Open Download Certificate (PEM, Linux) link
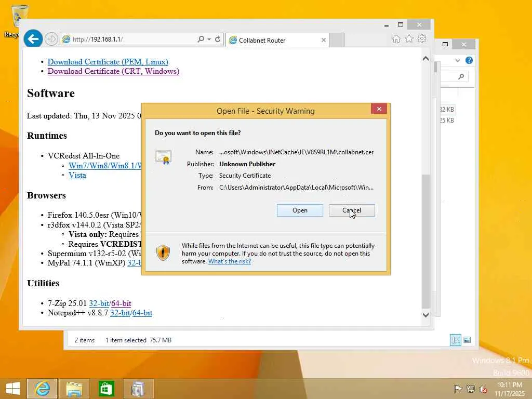Screen dimensions: 532x399 pos(108,62)
